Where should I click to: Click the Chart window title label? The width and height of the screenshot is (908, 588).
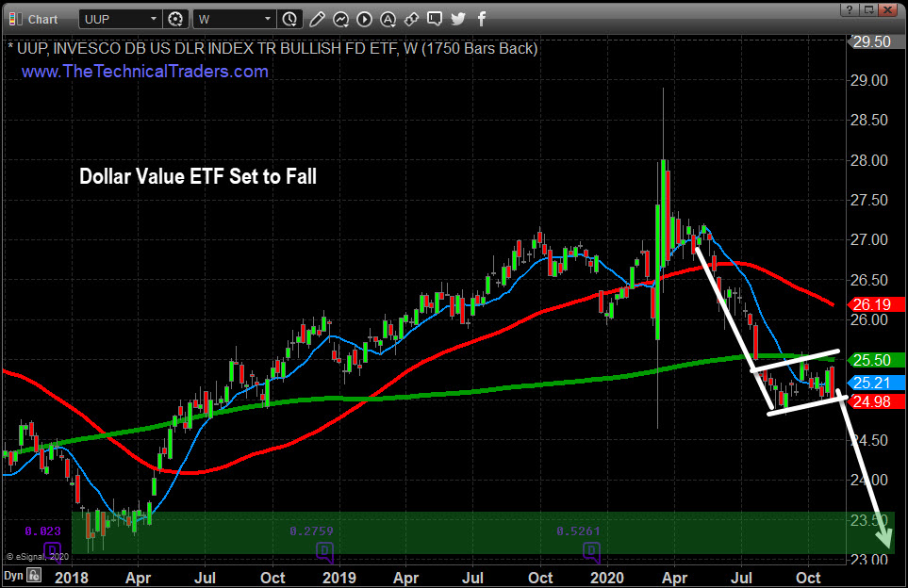42,20
